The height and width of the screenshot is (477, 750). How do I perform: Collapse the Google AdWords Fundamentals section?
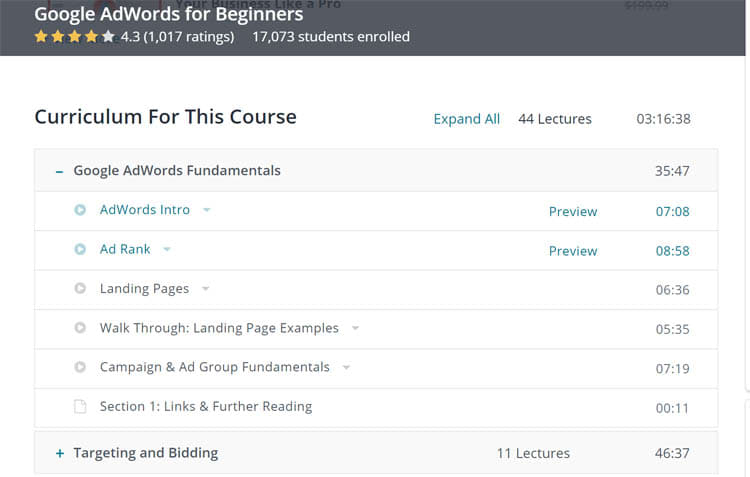(x=59, y=171)
